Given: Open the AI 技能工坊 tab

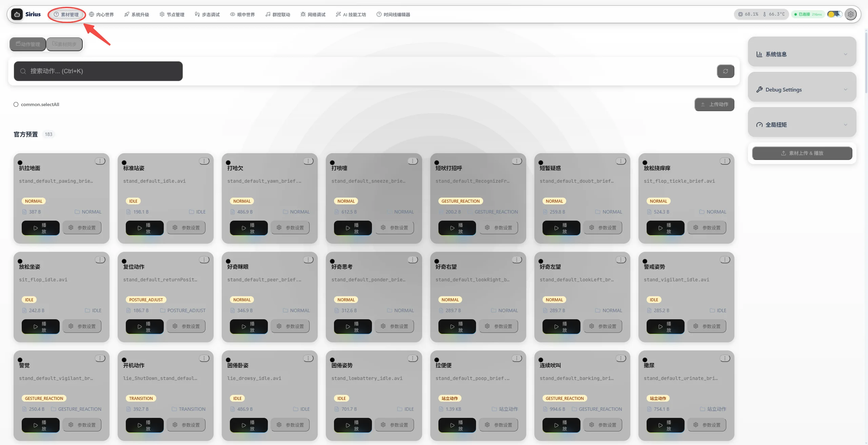Looking at the screenshot, I should (351, 15).
